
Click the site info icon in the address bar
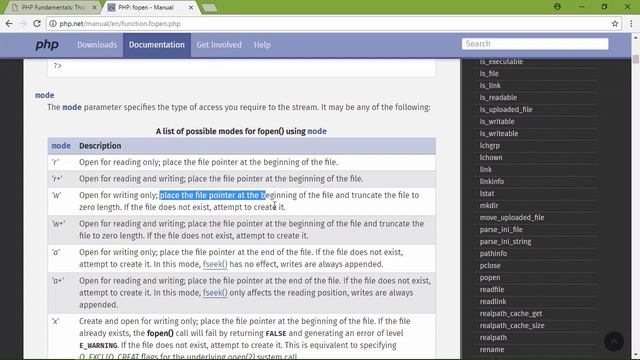[53, 24]
